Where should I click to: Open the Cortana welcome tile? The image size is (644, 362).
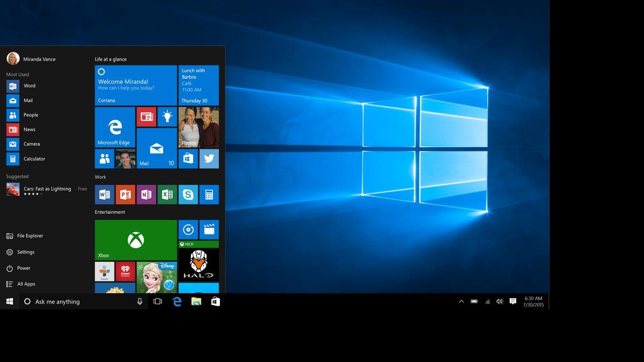click(x=136, y=85)
